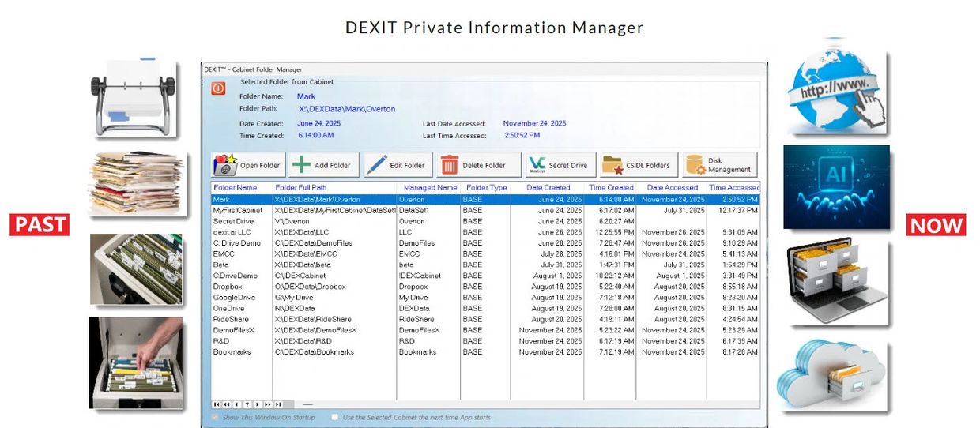980x428 pixels.
Task: Click the Delete Folder trash button
Action: [477, 165]
